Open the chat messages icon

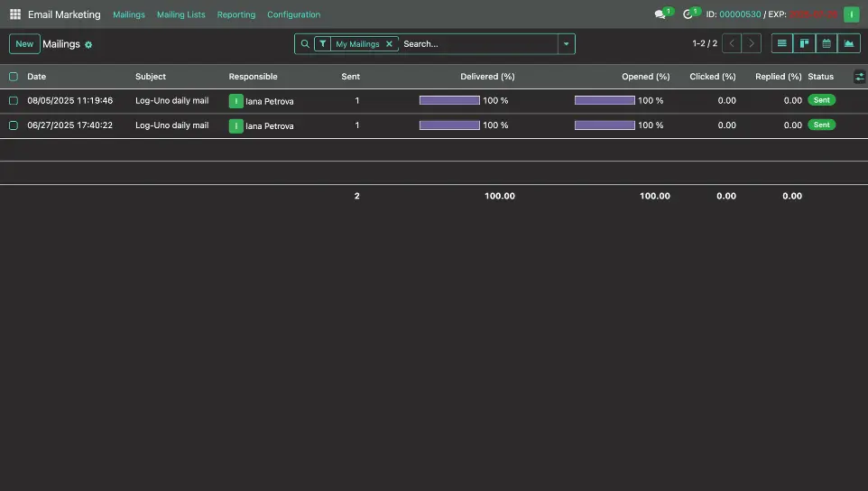point(660,14)
